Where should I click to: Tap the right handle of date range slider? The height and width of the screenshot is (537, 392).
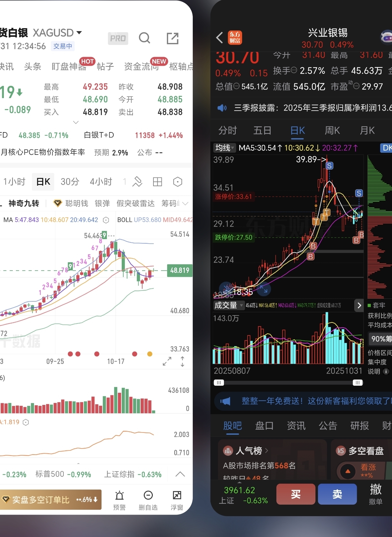point(357,382)
